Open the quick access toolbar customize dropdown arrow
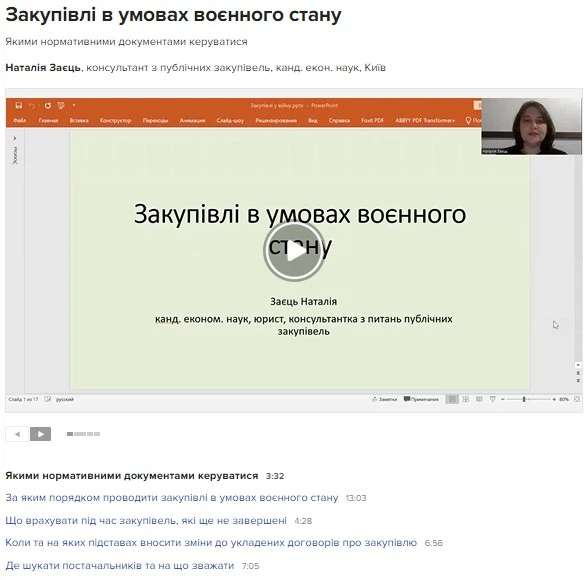 point(74,106)
